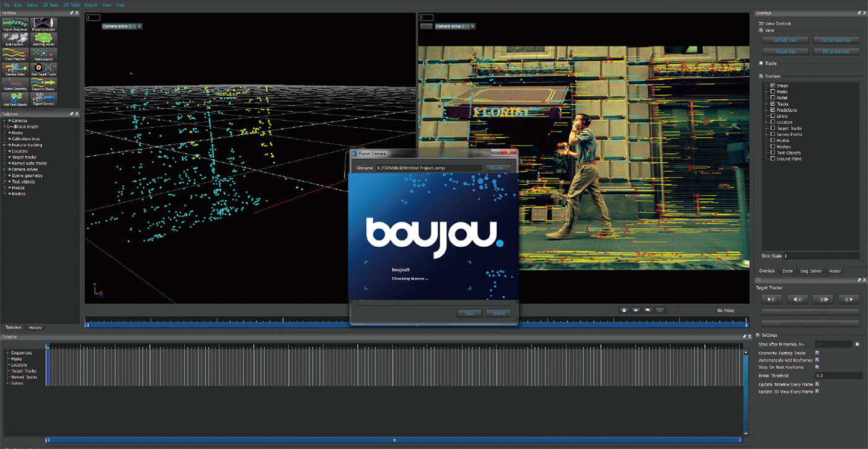Select the Add Test Objects tool

(x=15, y=100)
